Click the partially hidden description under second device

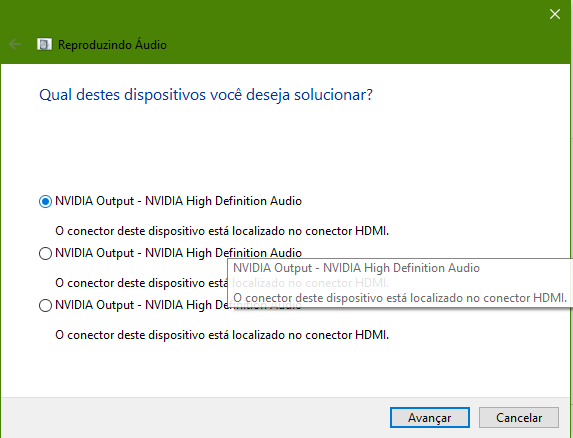141,283
